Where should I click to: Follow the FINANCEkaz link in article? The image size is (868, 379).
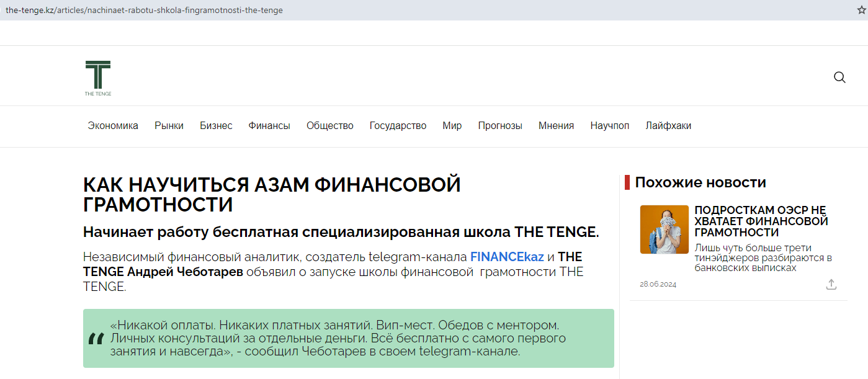pos(506,257)
